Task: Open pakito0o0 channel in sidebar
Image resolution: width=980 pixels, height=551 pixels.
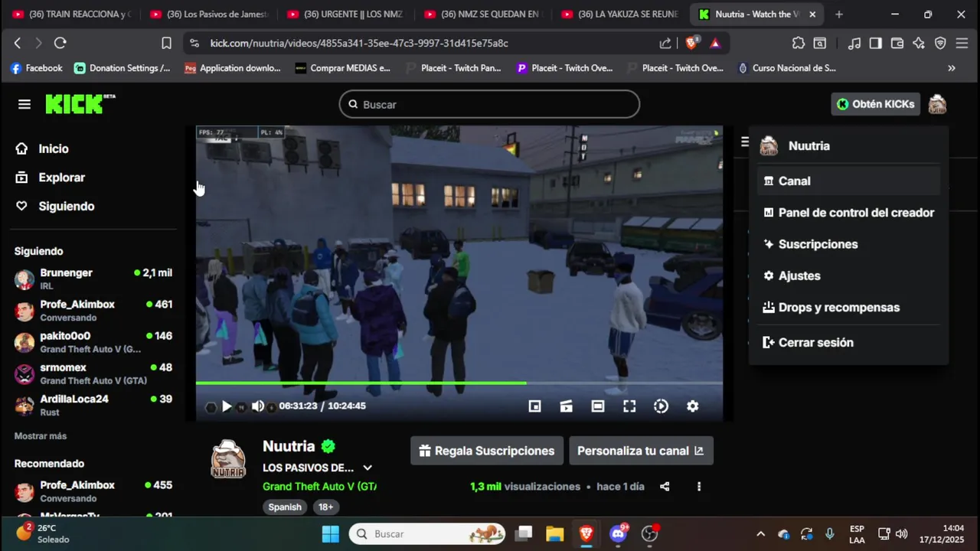Action: pyautogui.click(x=93, y=341)
